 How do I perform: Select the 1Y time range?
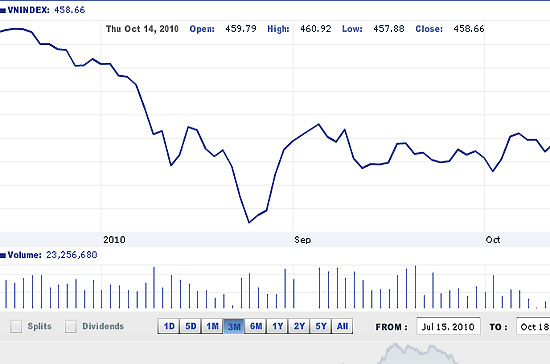[x=277, y=326]
